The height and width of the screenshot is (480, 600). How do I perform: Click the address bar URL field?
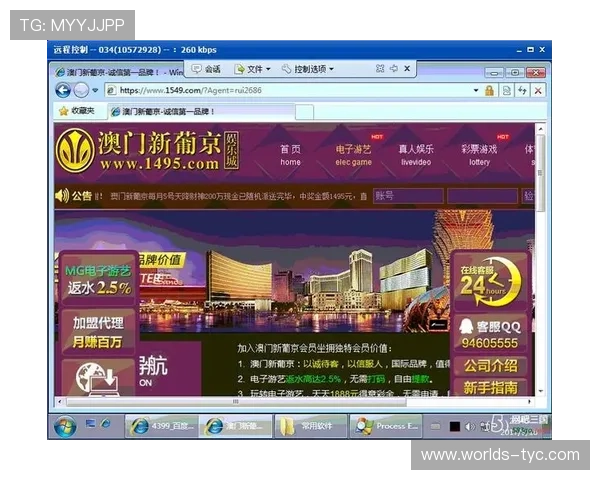(x=287, y=91)
